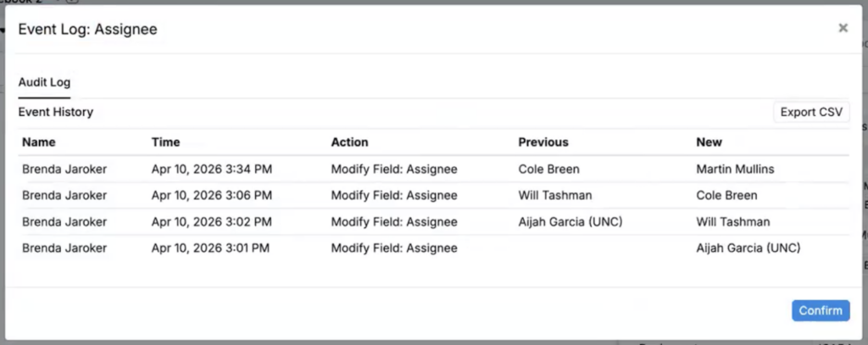This screenshot has height=345, width=868.
Task: Select the New column header
Action: [709, 142]
